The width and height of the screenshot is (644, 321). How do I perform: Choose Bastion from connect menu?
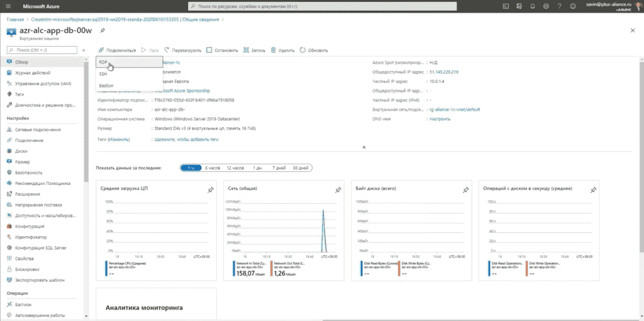point(130,86)
